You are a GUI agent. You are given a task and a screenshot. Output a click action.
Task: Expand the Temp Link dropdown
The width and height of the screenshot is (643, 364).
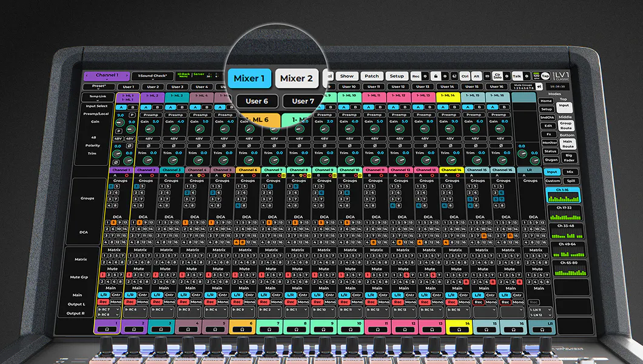point(98,97)
